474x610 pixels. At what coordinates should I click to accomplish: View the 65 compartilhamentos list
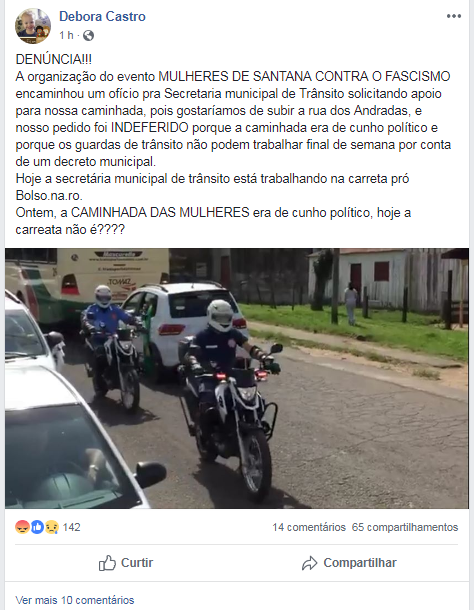point(405,527)
